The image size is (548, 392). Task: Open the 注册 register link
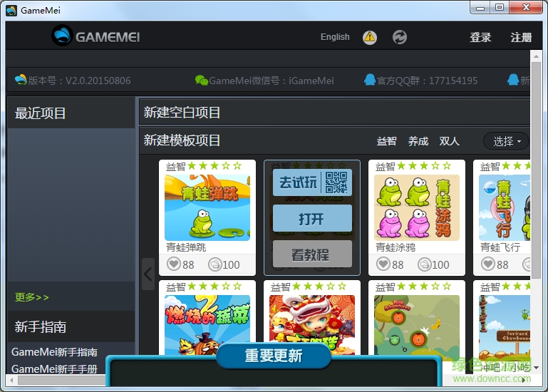[x=521, y=37]
